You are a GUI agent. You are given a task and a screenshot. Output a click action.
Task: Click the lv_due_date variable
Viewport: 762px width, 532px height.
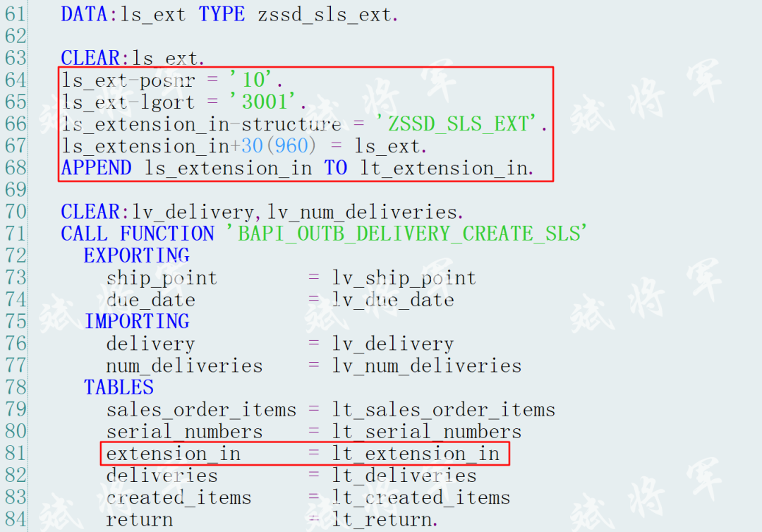tap(393, 300)
